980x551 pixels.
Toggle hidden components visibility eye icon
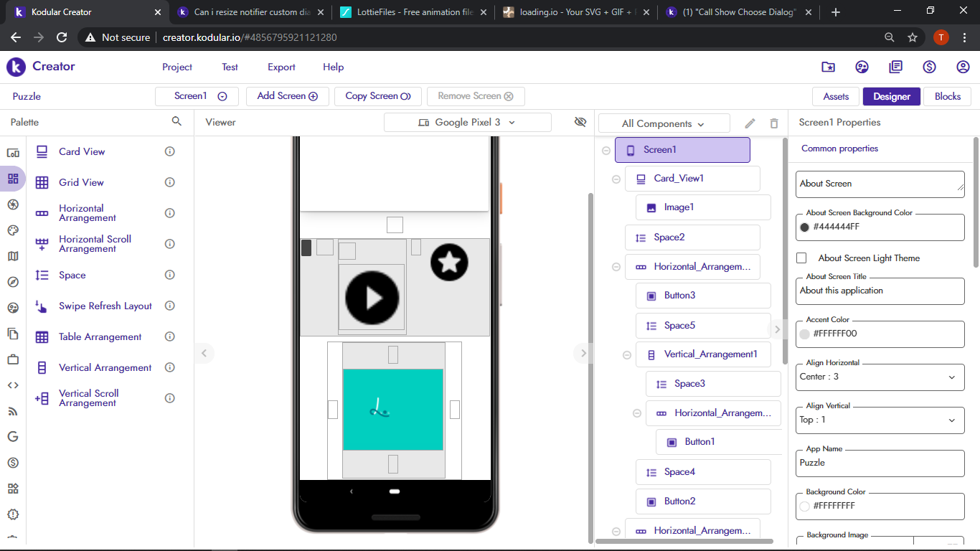point(580,122)
